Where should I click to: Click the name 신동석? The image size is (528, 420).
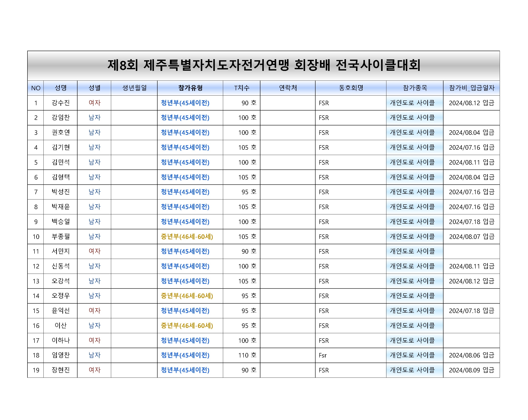pos(60,266)
